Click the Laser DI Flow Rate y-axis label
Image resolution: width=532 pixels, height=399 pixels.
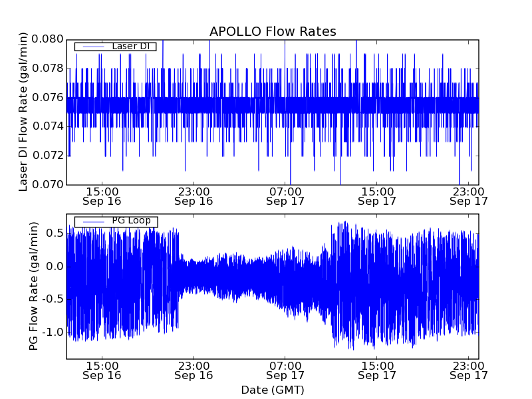[x=23, y=112]
